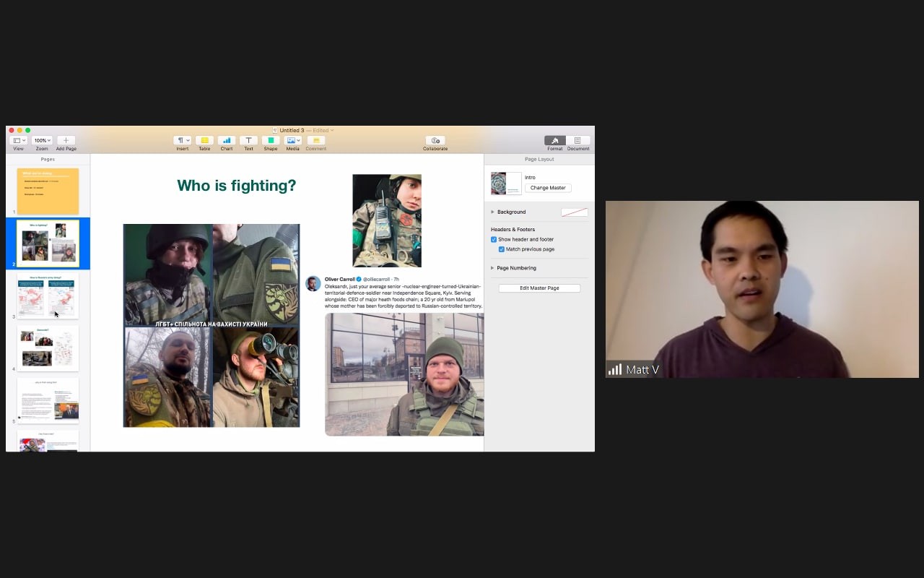Insert a Chart from the toolbar
Image resolution: width=924 pixels, height=578 pixels.
227,140
